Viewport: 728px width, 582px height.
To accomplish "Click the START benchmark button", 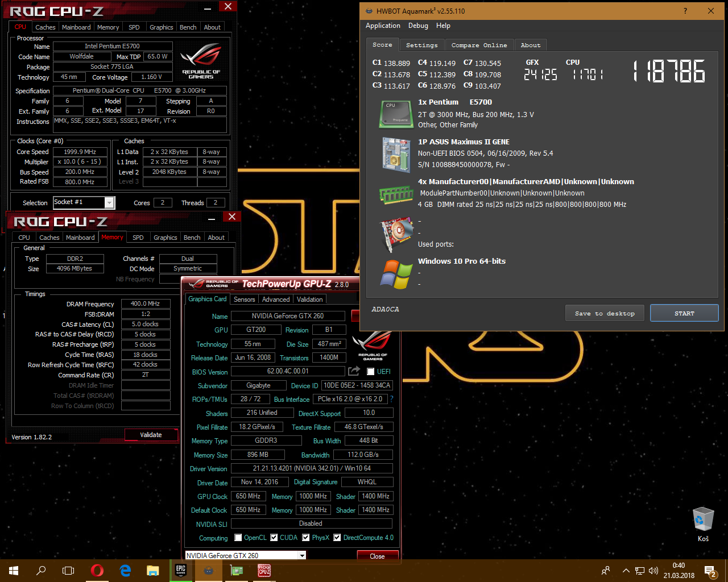I will (x=684, y=313).
